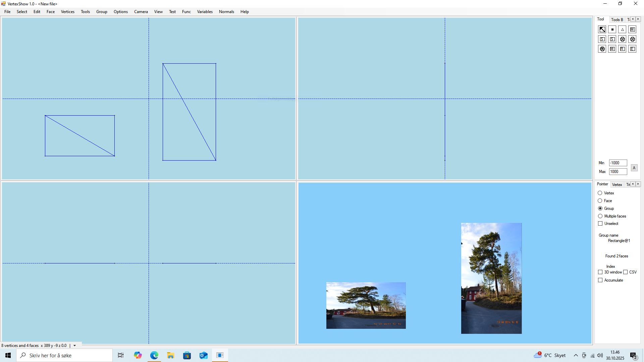Click the Max value input field
Viewport: 644px width, 362px height.
click(618, 172)
